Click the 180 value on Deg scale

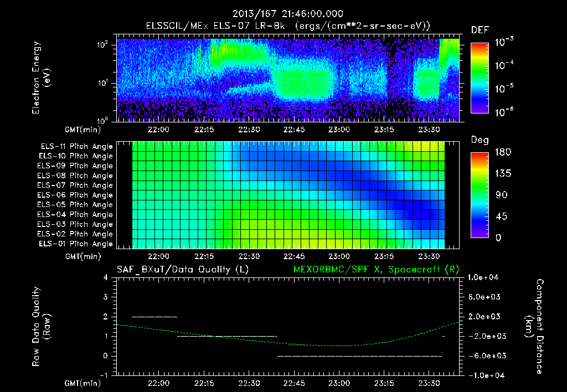(x=503, y=152)
